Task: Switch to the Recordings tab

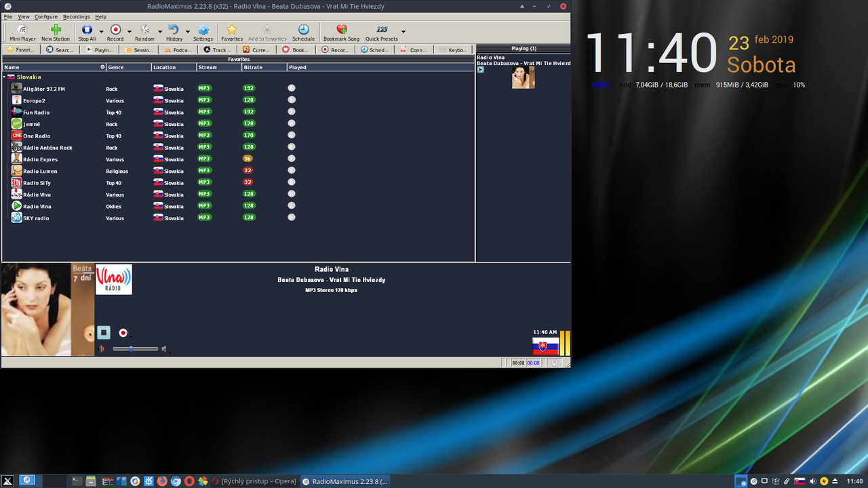Action: (x=336, y=49)
